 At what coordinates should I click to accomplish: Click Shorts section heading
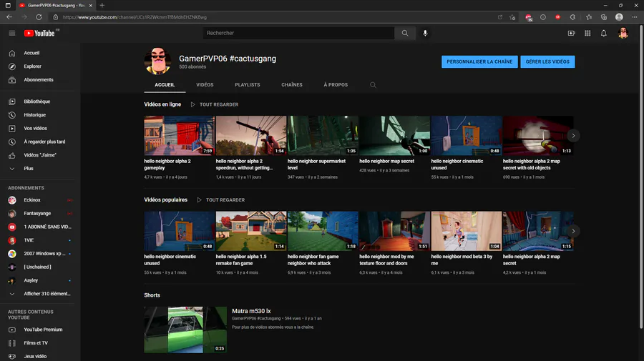[x=152, y=295]
